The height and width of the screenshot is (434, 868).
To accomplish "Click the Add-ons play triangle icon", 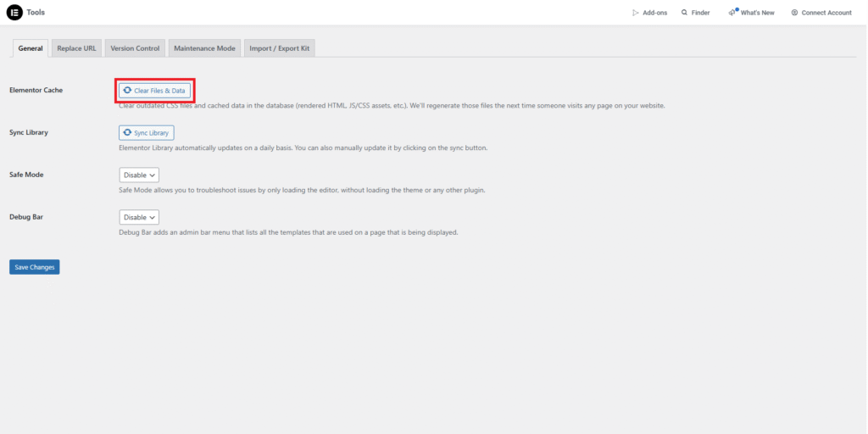I will tap(635, 13).
